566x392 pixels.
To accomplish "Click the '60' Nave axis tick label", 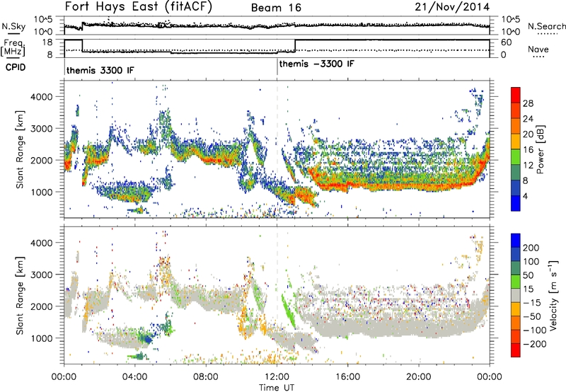I will [x=506, y=42].
